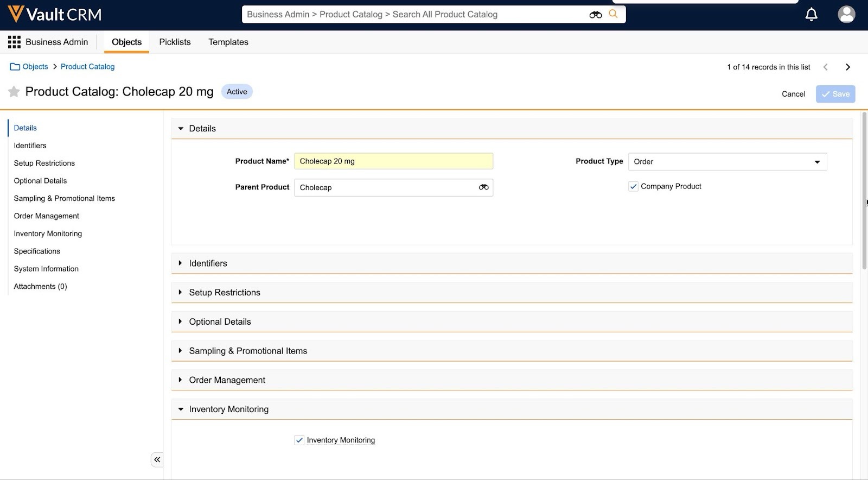The height and width of the screenshot is (480, 868).
Task: Uncheck the Company Product checkbox
Action: pos(633,186)
